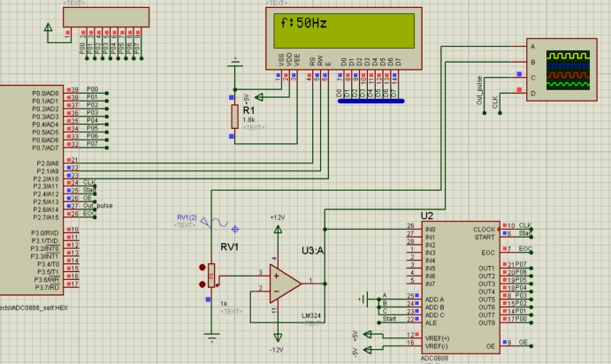611x364 pixels.
Task: Click the ADC0808 part name label
Action: click(434, 358)
